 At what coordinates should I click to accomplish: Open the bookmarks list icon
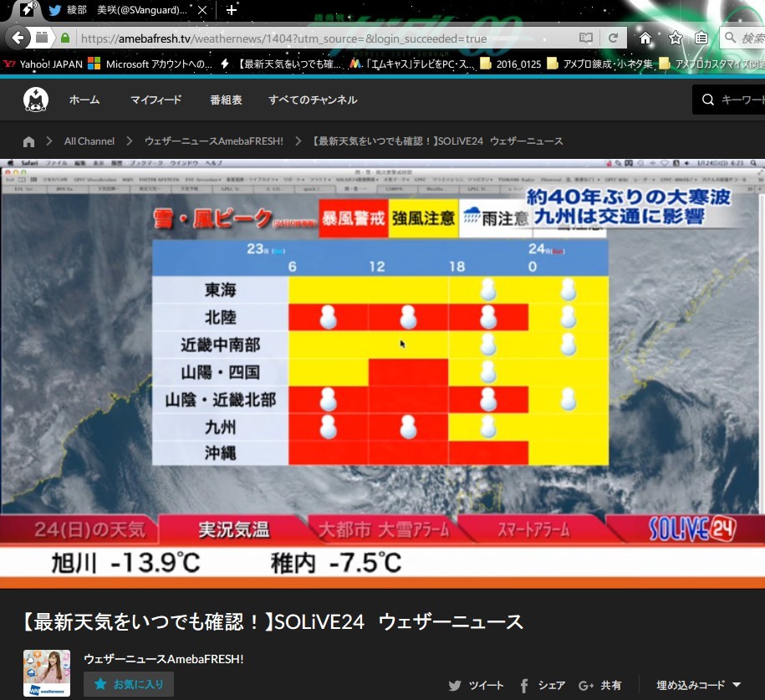[701, 38]
